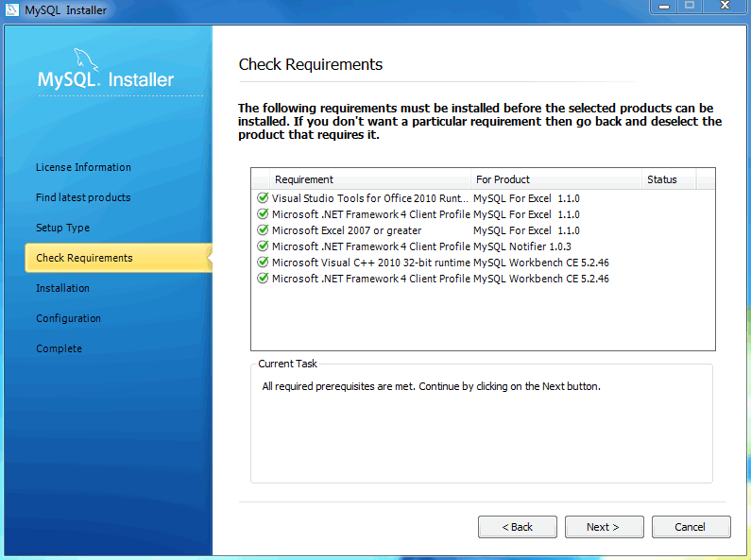The width and height of the screenshot is (751, 560).
Task: Click the < Back button
Action: (518, 527)
